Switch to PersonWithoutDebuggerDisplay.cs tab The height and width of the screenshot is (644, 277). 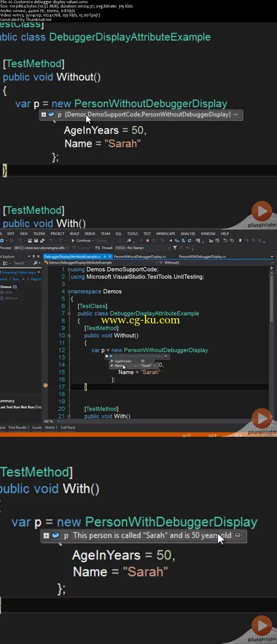[140, 256]
